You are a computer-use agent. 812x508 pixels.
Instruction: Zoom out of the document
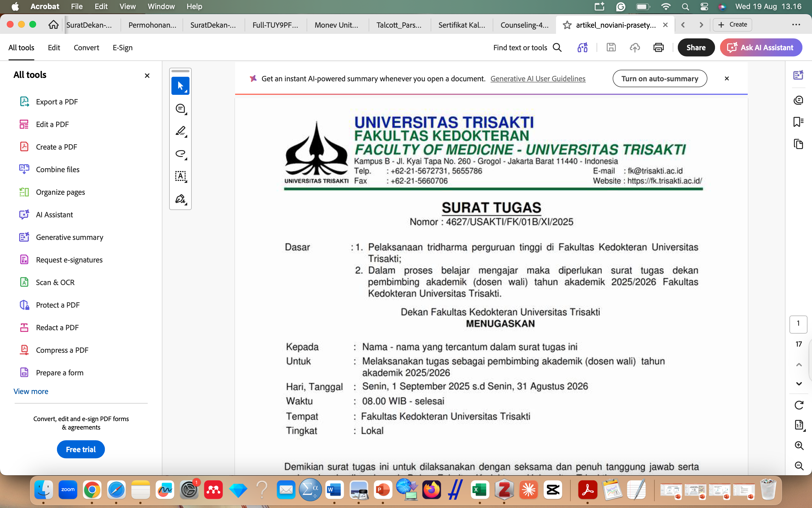coord(799,466)
